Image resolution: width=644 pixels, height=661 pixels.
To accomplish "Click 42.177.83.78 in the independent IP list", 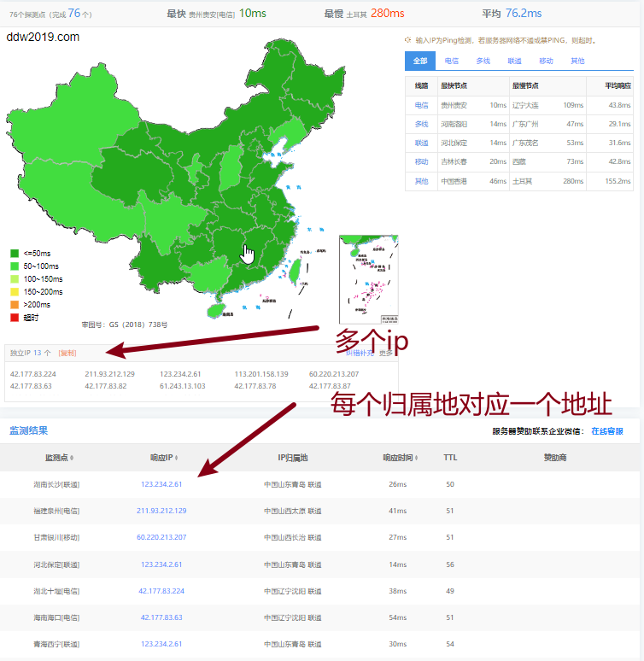I will tap(255, 386).
